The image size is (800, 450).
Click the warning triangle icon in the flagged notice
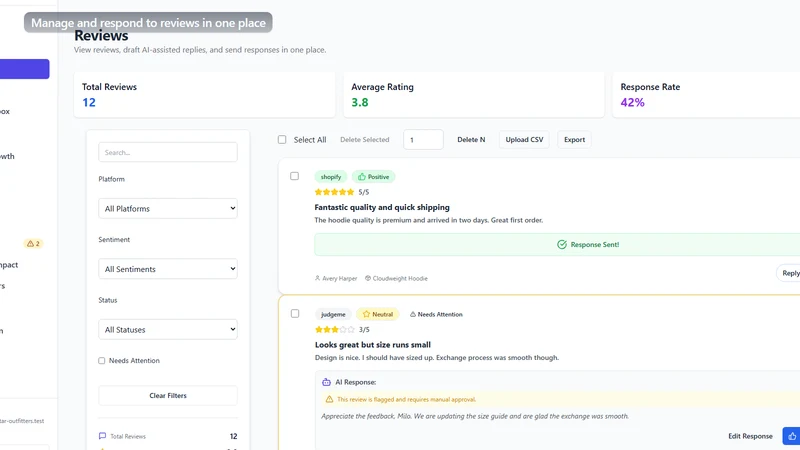[329, 399]
